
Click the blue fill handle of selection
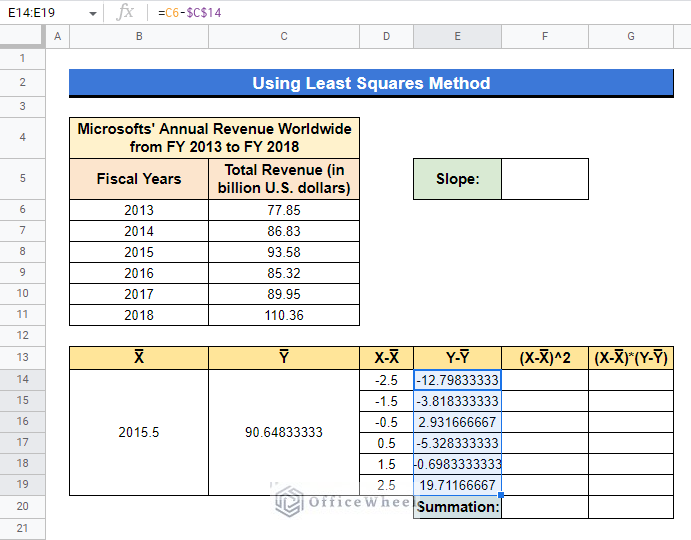(501, 495)
